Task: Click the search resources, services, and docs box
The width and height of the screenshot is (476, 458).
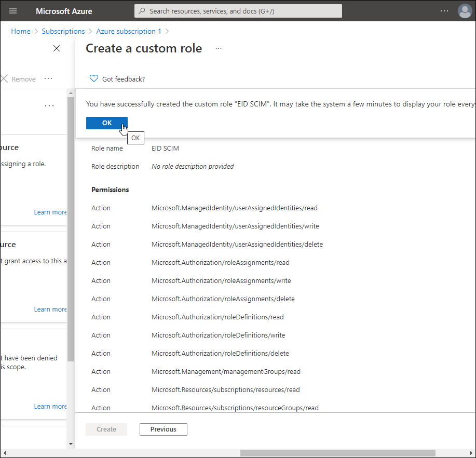Action: pyautogui.click(x=238, y=11)
